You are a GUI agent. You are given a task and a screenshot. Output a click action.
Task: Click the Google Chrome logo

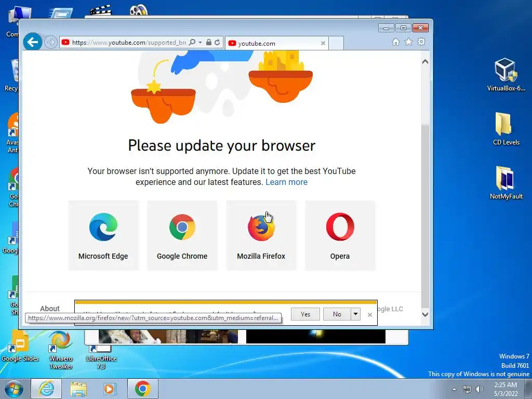[182, 227]
